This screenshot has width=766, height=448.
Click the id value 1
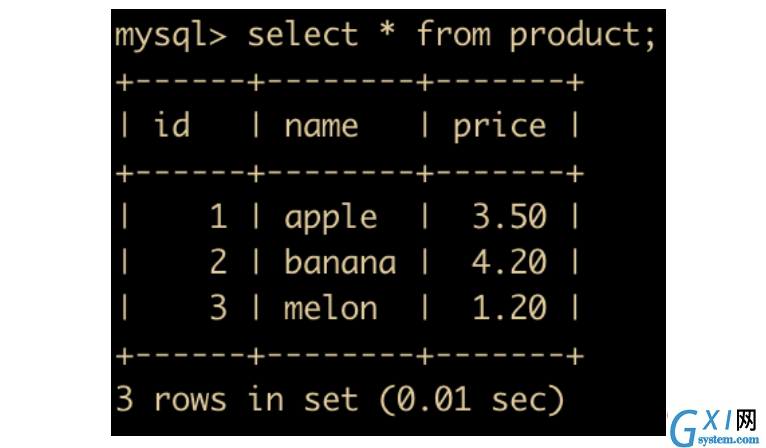coord(219,216)
